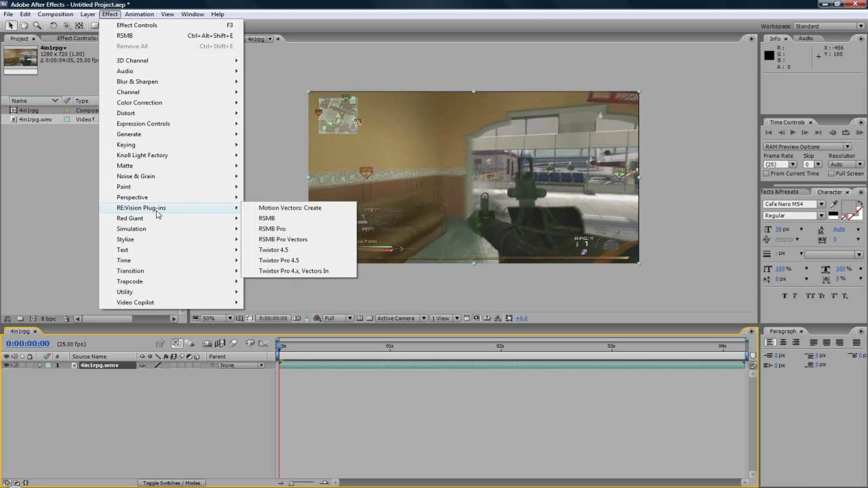868x488 pixels.
Task: Open the Animation menu
Action: (139, 14)
